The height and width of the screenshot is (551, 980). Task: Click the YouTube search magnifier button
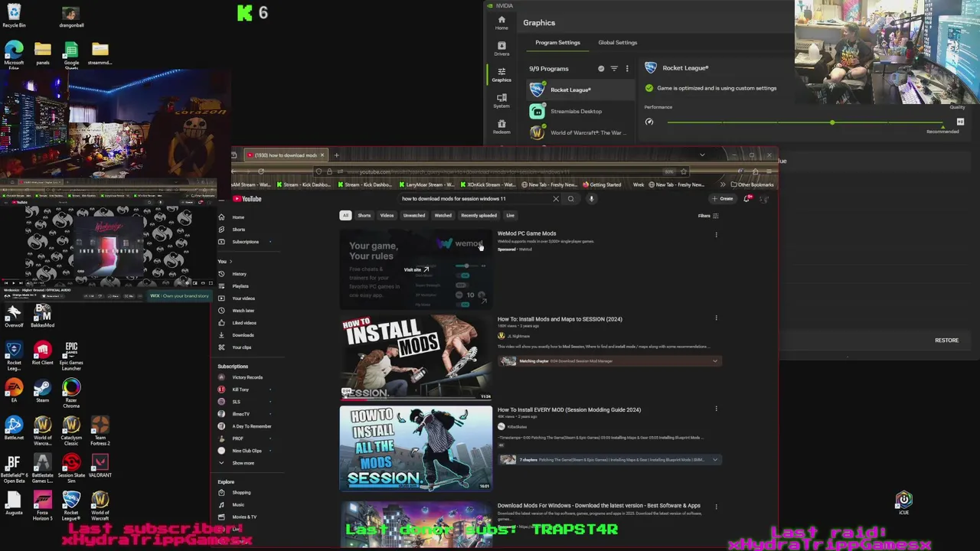(570, 199)
